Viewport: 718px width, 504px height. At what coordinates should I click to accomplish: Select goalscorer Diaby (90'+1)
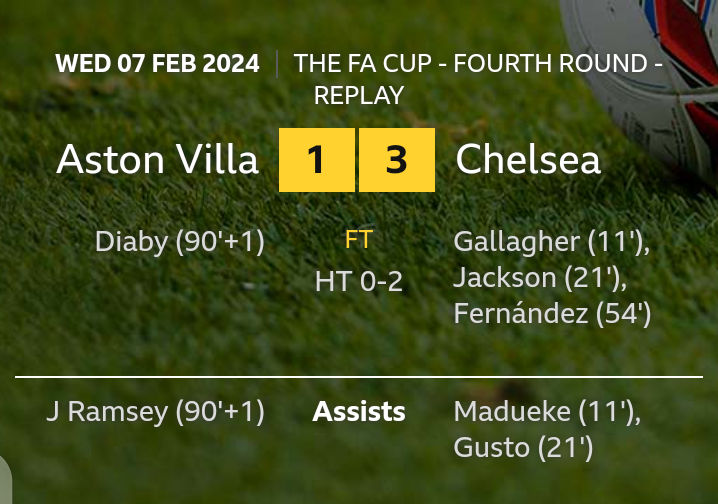[x=180, y=242]
